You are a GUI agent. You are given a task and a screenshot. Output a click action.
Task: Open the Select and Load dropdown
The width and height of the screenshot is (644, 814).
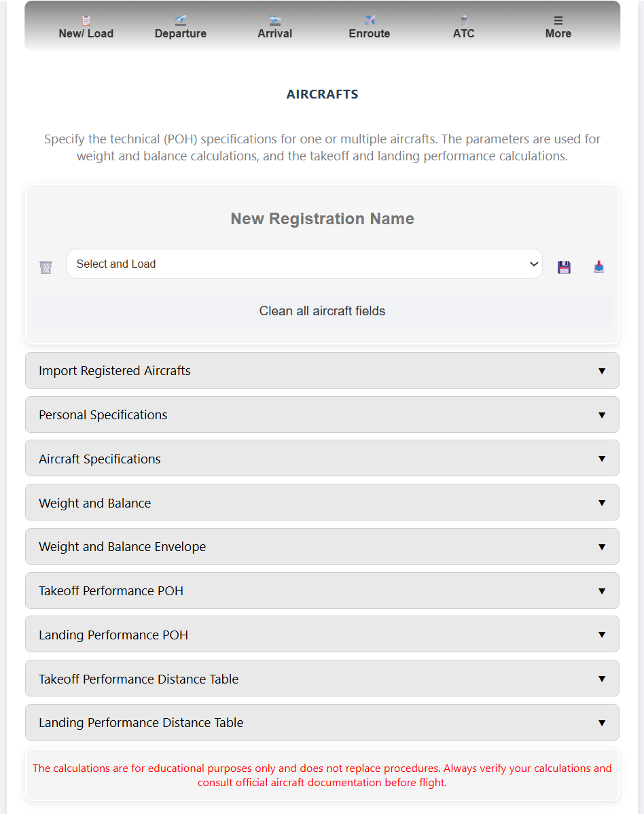(304, 264)
